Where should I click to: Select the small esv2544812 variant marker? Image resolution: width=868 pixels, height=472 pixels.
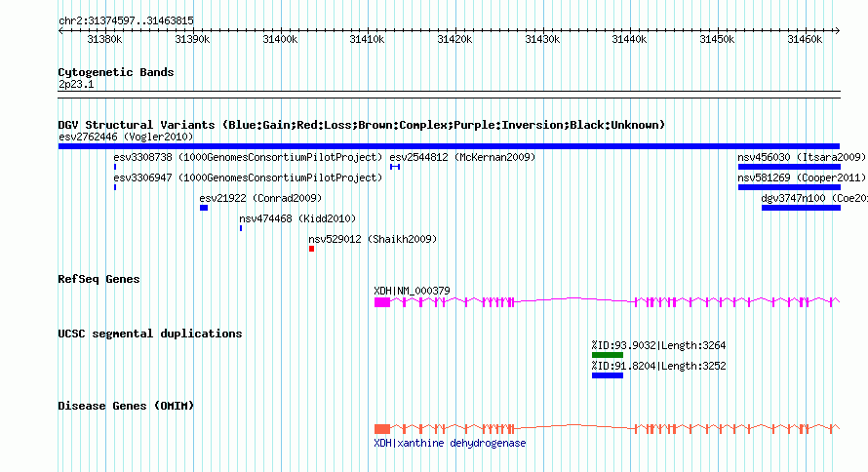[x=395, y=167]
